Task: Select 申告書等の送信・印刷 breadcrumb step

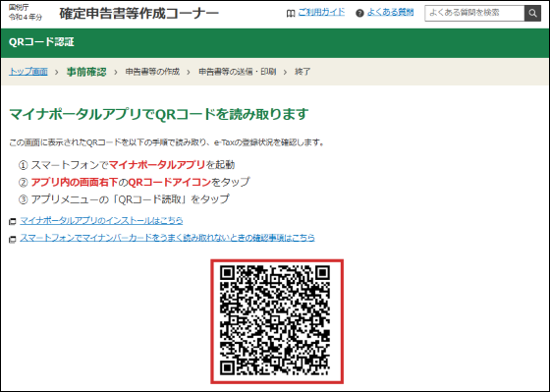Action: click(x=238, y=72)
